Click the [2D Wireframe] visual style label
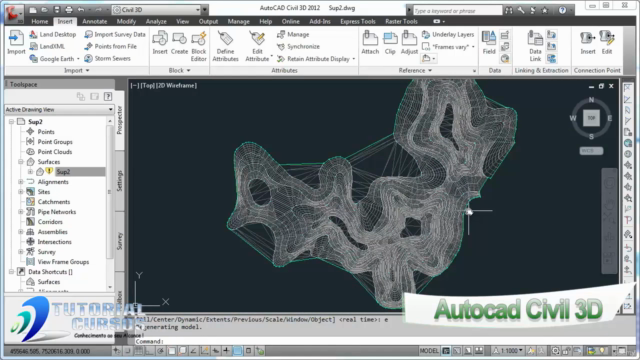This screenshot has width=640, height=360. [176, 85]
